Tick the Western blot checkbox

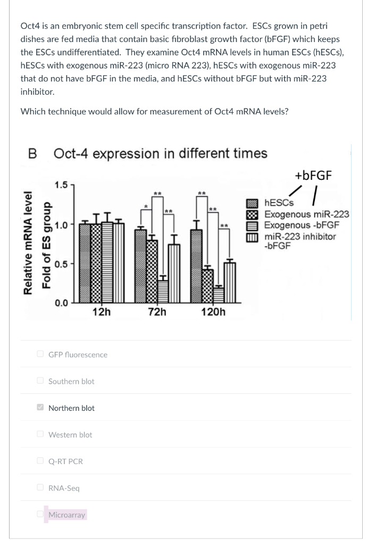(40, 434)
